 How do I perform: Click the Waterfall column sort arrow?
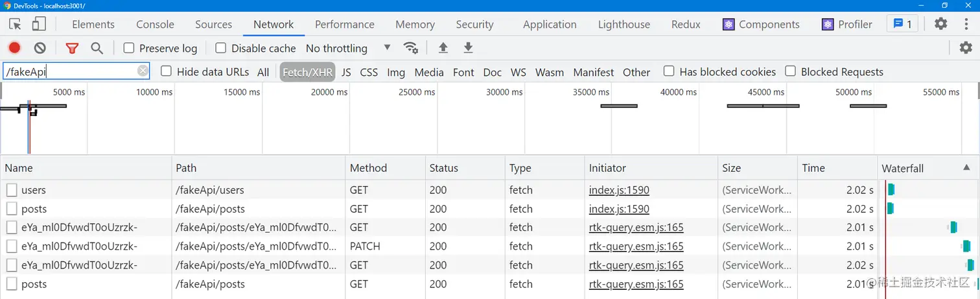967,167
